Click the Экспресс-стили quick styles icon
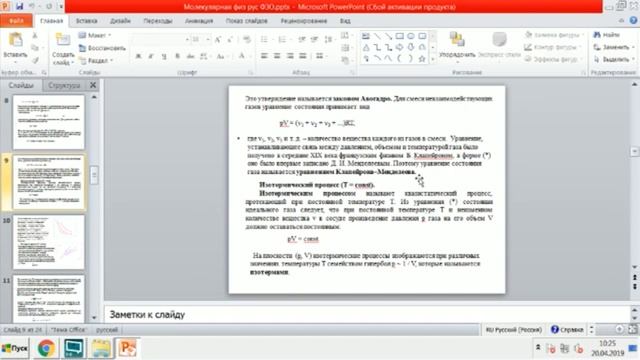The image size is (640, 360). point(499,40)
